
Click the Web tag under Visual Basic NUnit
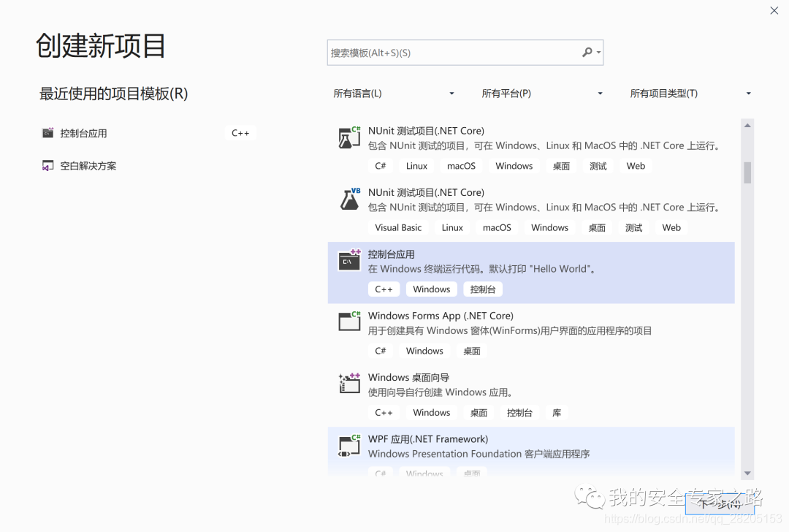pyautogui.click(x=671, y=227)
